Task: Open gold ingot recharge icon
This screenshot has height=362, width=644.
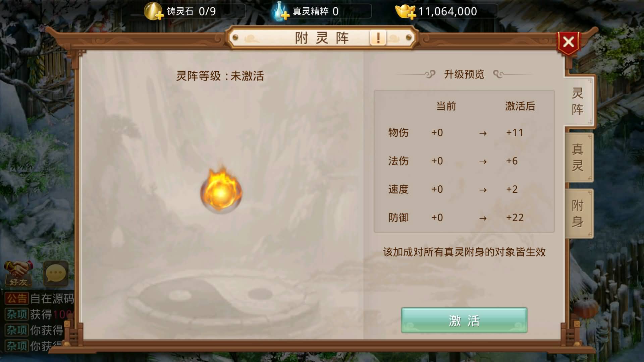Action: [406, 11]
